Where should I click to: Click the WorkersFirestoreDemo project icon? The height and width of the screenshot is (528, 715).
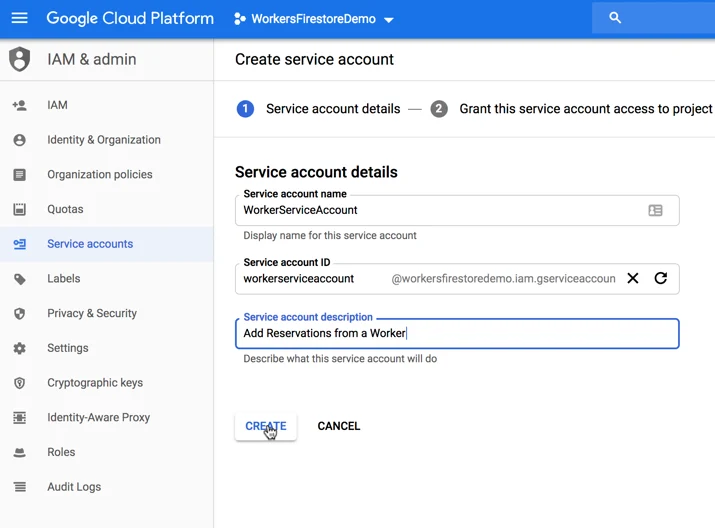240,19
